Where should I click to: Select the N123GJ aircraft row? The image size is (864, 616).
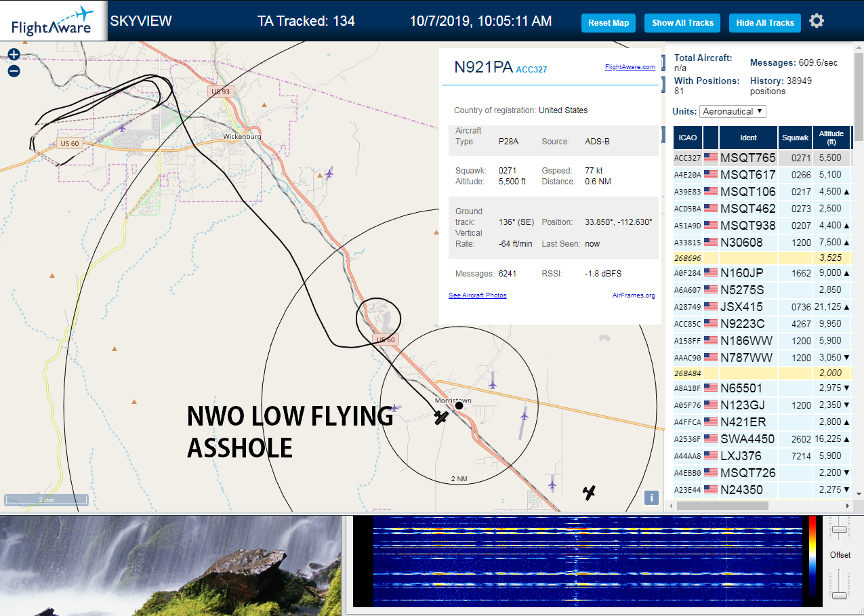click(x=762, y=405)
